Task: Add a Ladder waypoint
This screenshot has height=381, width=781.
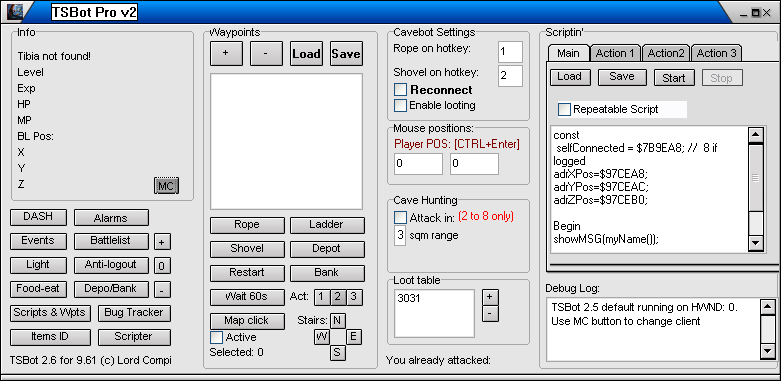Action: (327, 225)
